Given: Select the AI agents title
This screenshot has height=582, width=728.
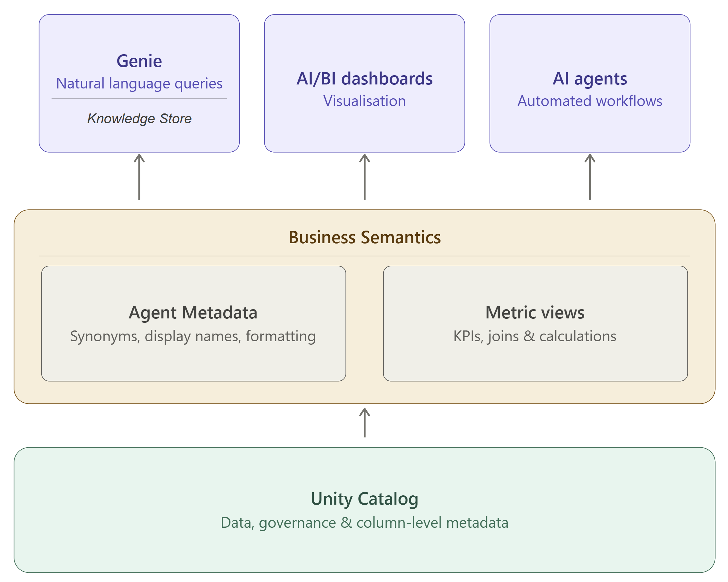Looking at the screenshot, I should pyautogui.click(x=589, y=79).
